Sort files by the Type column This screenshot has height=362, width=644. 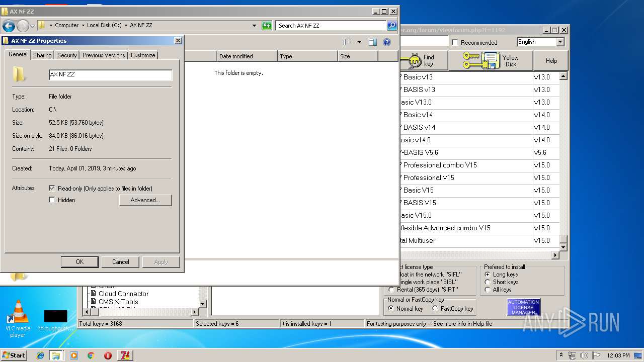(307, 56)
